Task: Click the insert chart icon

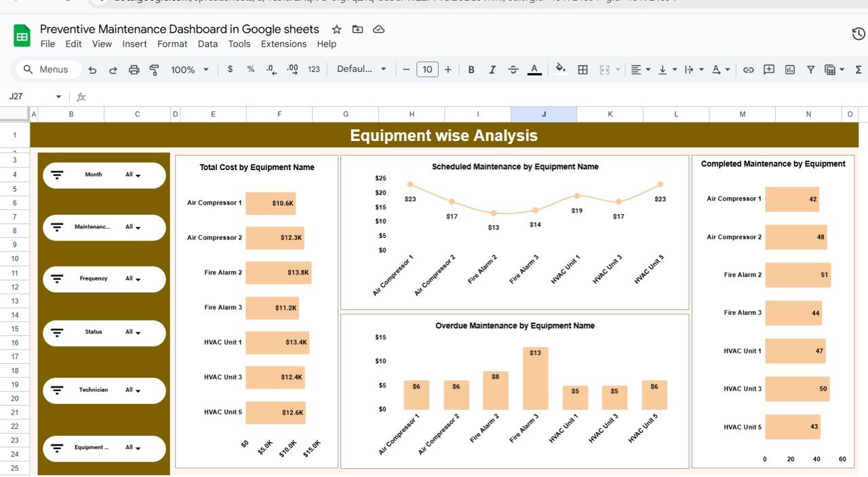Action: tap(790, 69)
